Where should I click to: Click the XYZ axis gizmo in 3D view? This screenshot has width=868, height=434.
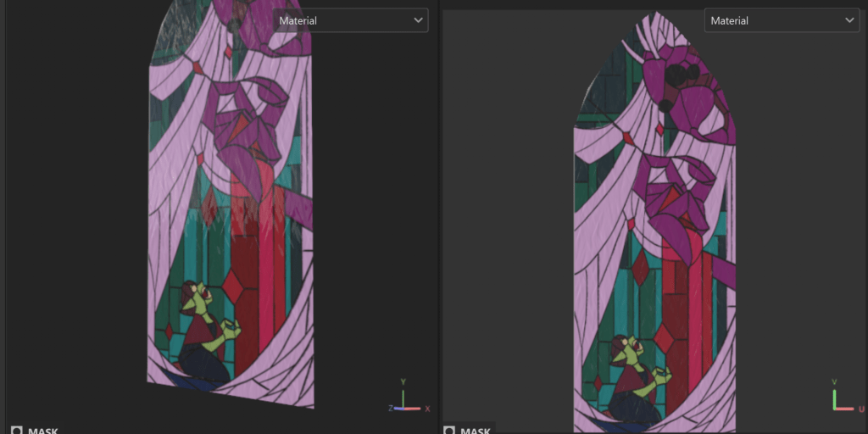[404, 398]
